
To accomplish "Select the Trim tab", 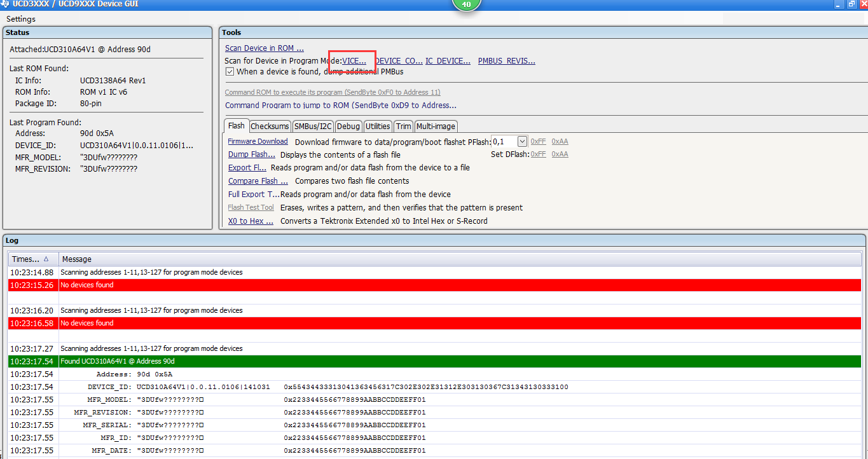I will pyautogui.click(x=404, y=127).
